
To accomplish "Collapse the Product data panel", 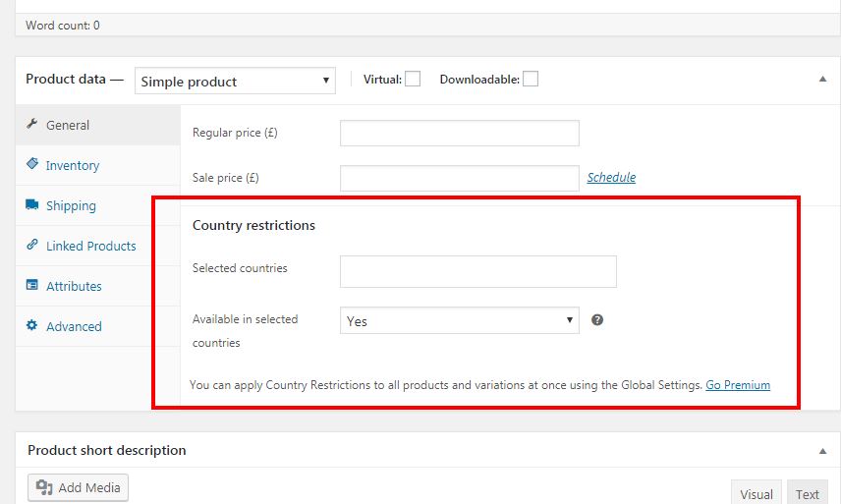I will click(x=822, y=80).
